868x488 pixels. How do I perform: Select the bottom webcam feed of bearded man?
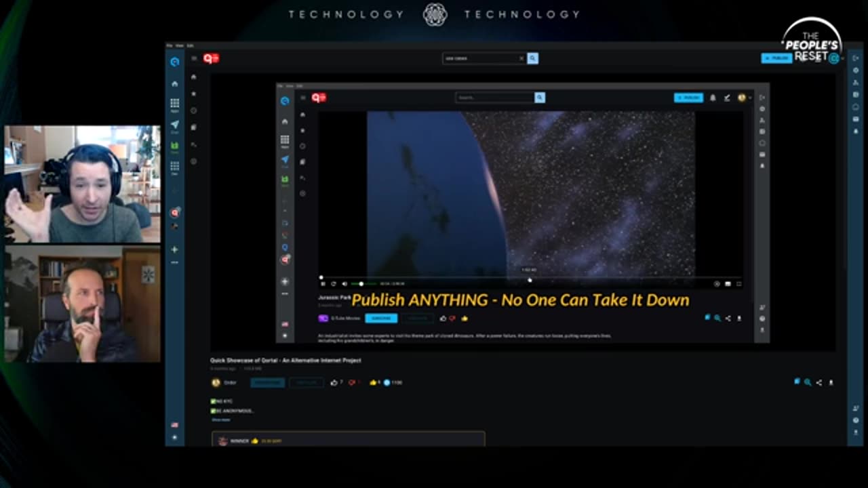click(x=82, y=304)
